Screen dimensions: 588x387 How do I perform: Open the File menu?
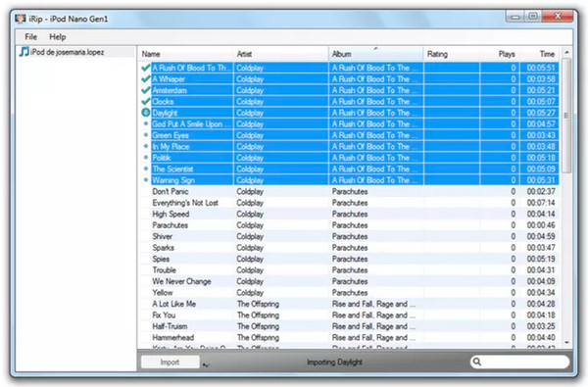[30, 37]
